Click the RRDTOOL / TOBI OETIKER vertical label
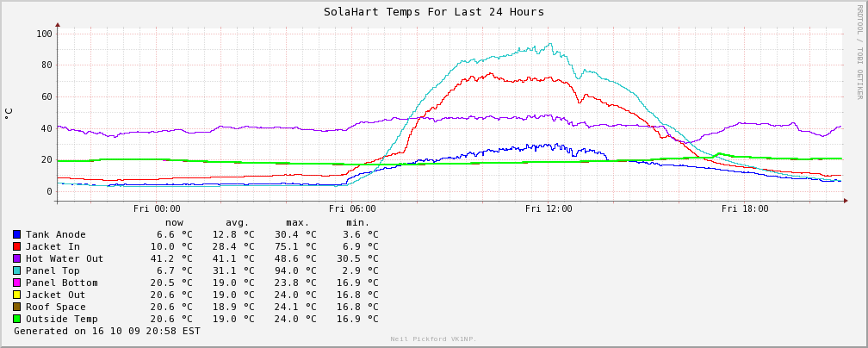Screen dimensions: 868x348 tap(859, 52)
